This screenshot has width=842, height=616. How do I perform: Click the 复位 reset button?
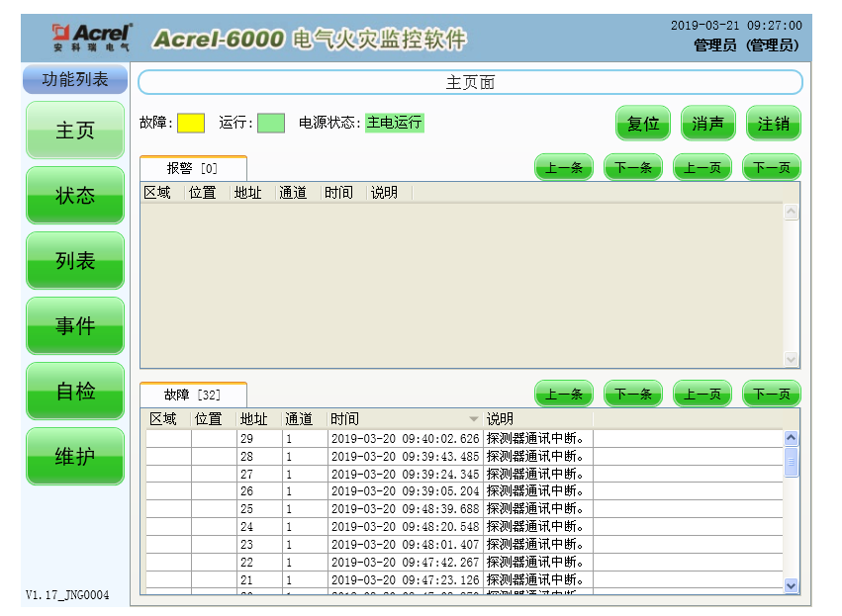643,124
